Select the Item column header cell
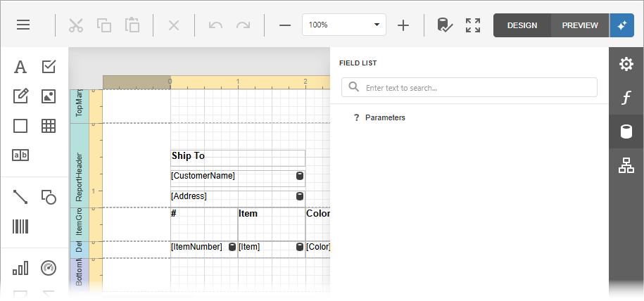Viewport: 644px width, 301px height. coord(272,224)
